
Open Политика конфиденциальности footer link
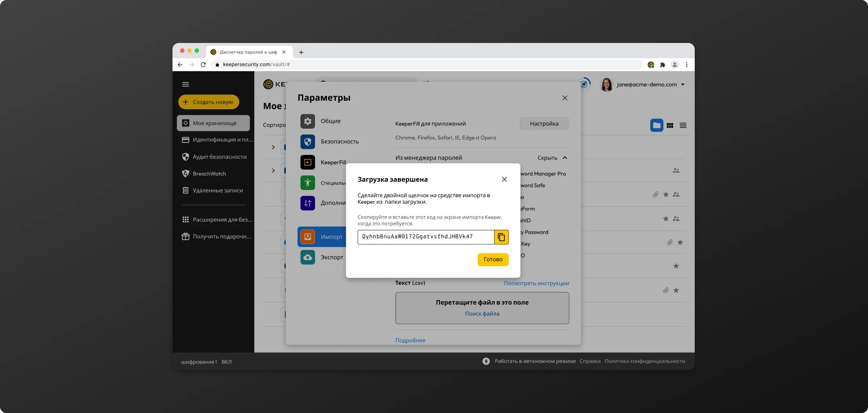tap(645, 361)
